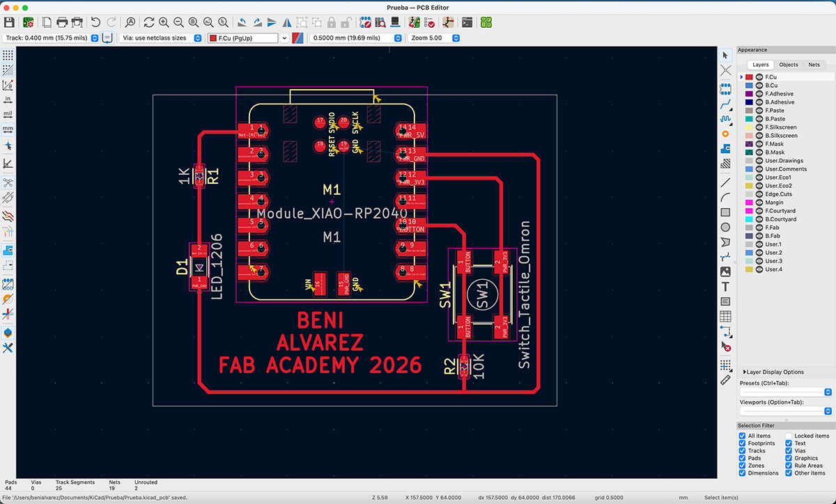The width and height of the screenshot is (836, 504).
Task: Click the Save board button
Action: [10, 22]
